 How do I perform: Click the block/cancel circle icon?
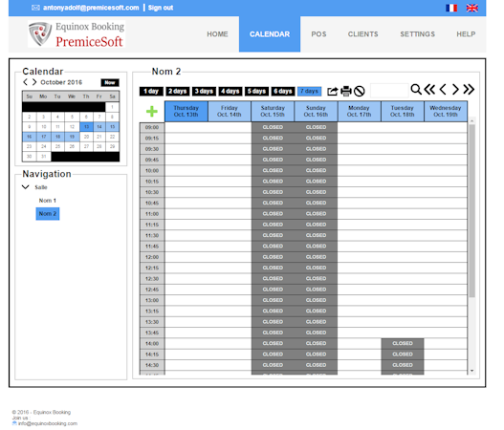point(359,91)
